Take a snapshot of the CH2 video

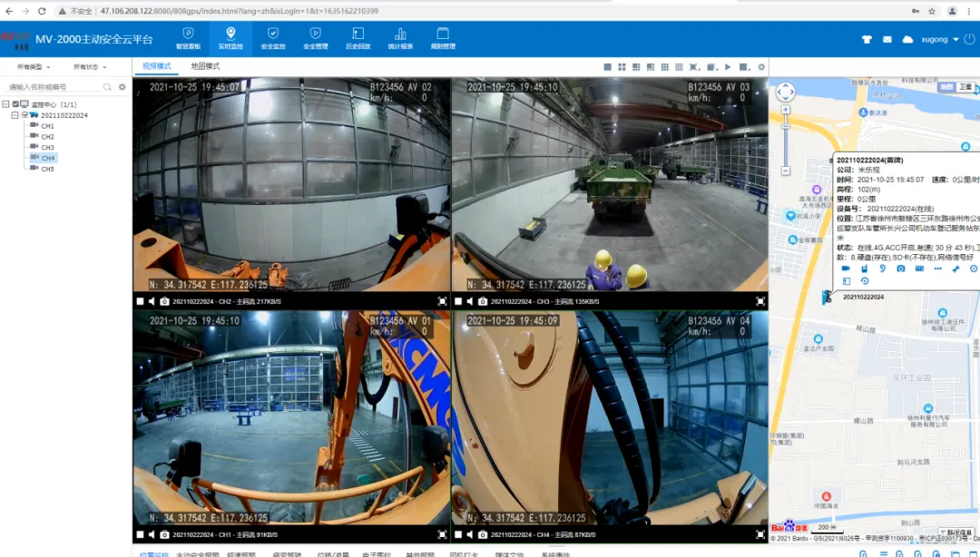point(165,301)
